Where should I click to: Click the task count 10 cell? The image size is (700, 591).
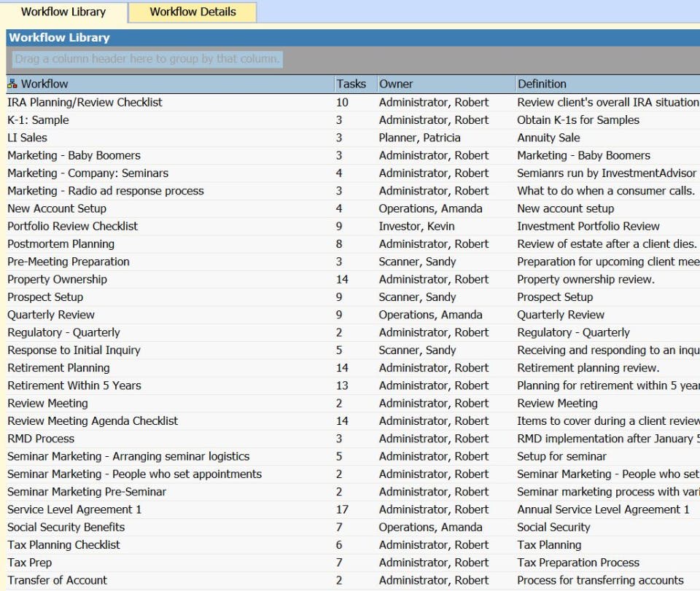342,102
